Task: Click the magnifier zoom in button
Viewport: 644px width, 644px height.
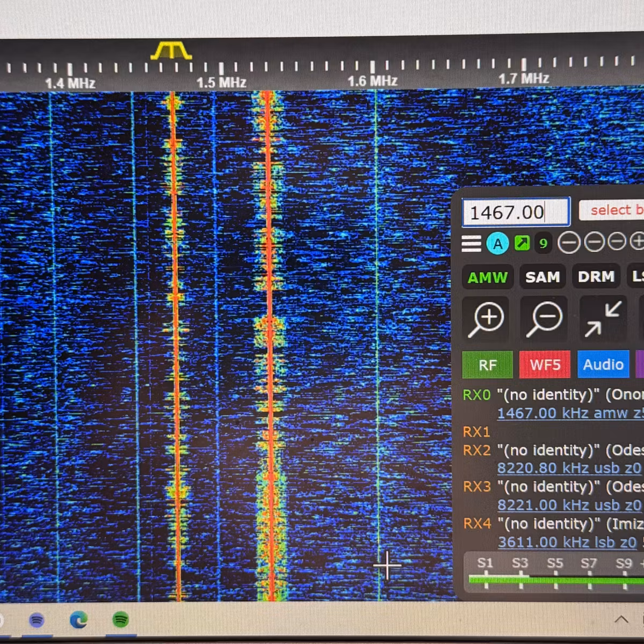Action: pos(486,319)
